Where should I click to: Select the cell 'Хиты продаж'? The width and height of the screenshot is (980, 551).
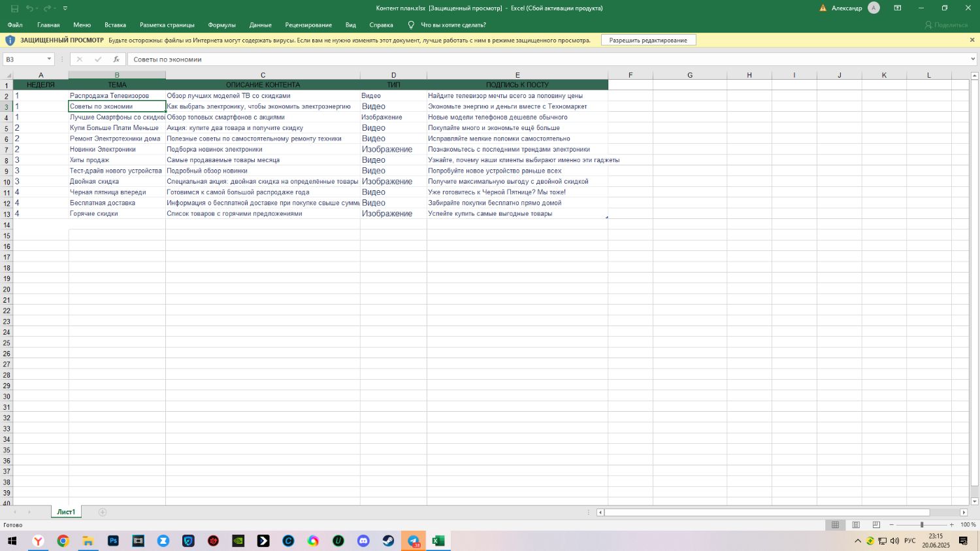click(117, 160)
